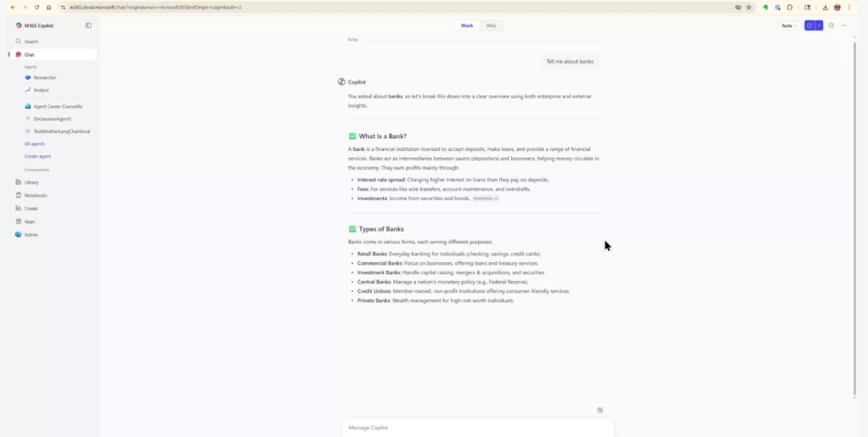Screen dimensions: 868x437
Task: Open the browser downloads icon
Action: point(825,7)
